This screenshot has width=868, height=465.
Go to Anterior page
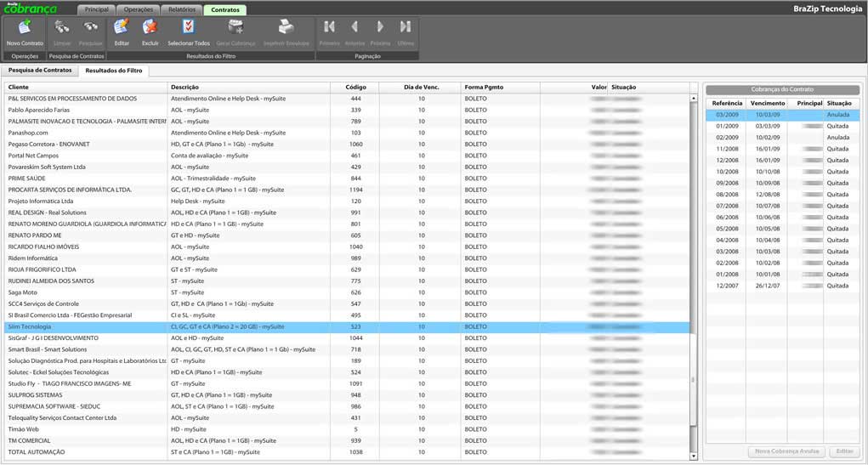pyautogui.click(x=355, y=26)
